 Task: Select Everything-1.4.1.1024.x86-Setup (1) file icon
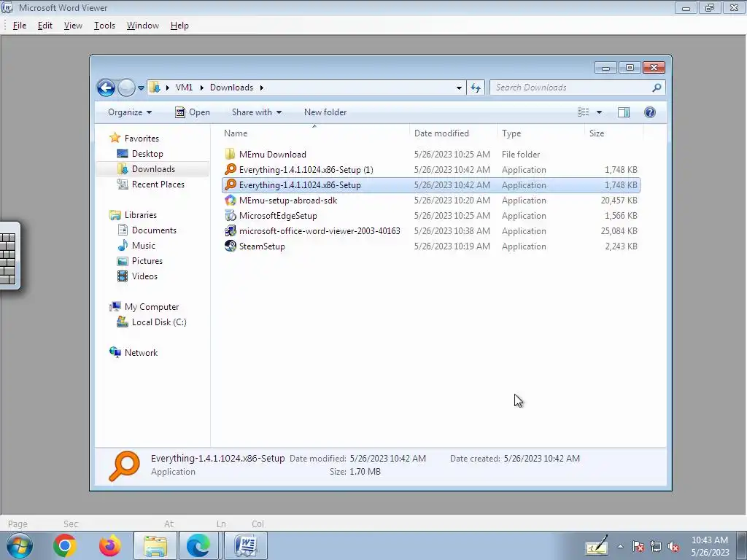[x=230, y=169]
